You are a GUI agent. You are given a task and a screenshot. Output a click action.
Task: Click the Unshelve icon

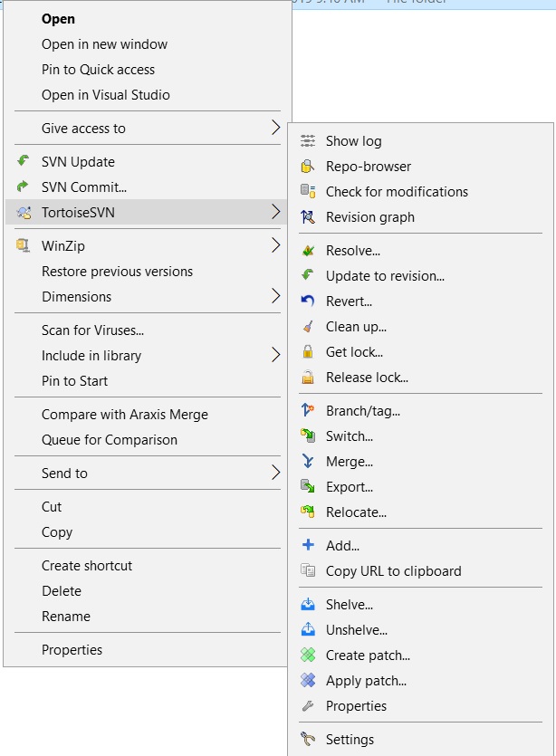[308, 629]
